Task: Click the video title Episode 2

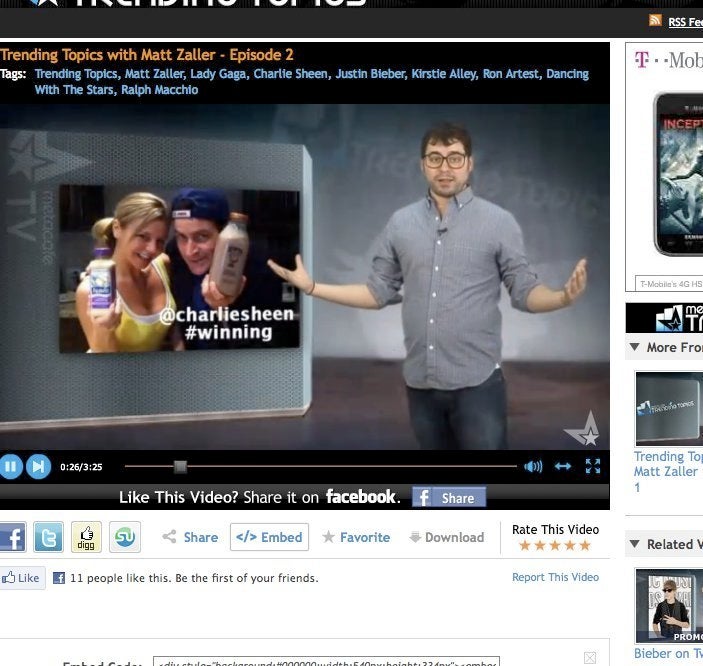Action: 147,55
